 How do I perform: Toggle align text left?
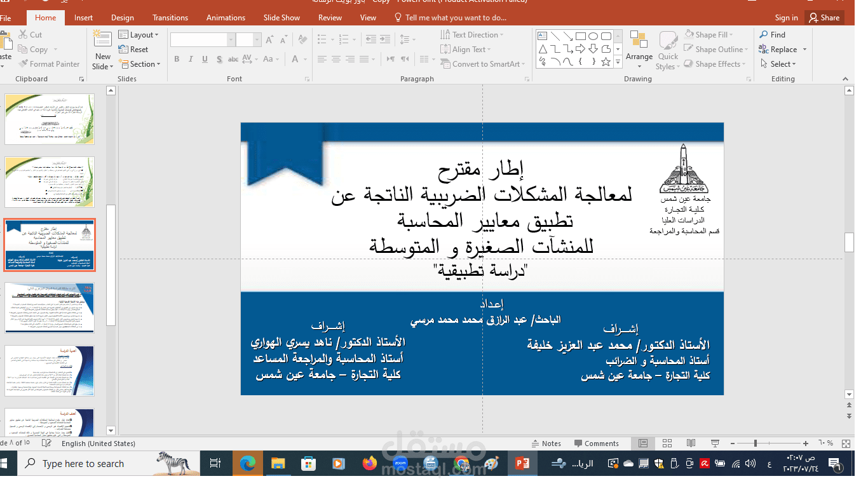tap(322, 59)
